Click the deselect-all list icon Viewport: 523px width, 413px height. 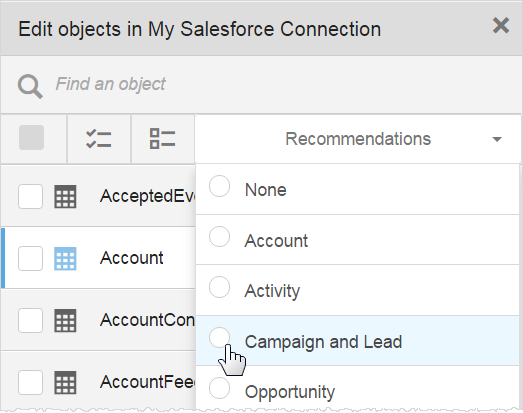pyautogui.click(x=162, y=139)
